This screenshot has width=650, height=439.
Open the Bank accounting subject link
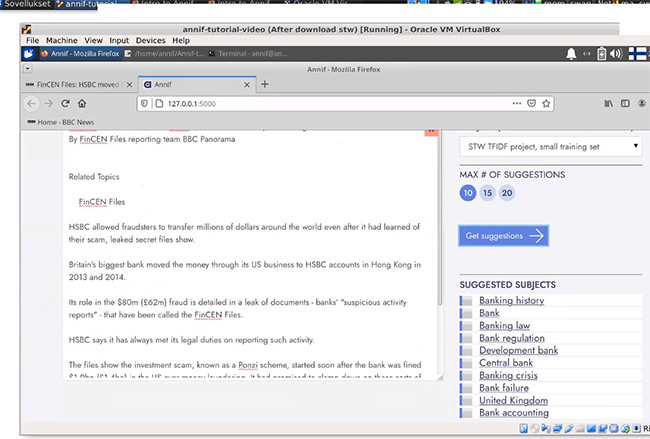coord(514,412)
